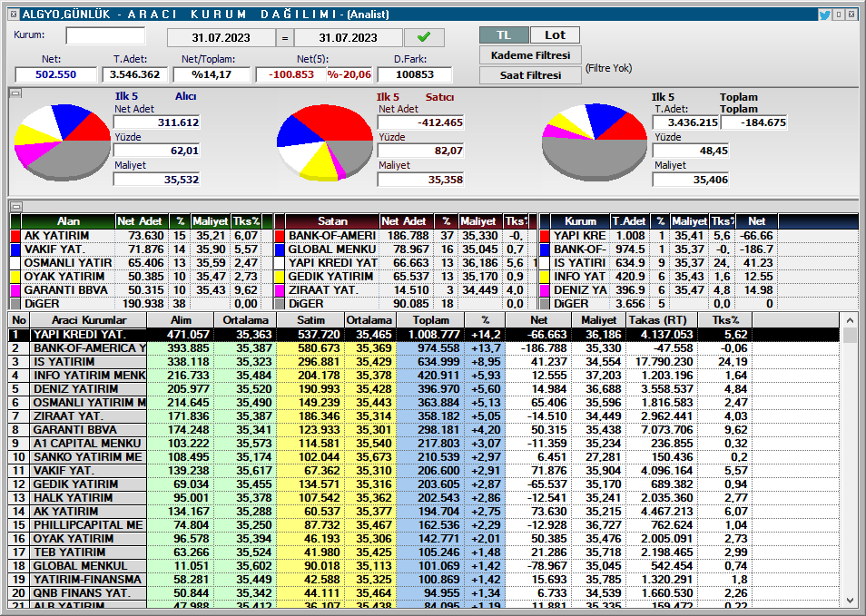Sort main table by Takas (RT) column

click(662, 320)
